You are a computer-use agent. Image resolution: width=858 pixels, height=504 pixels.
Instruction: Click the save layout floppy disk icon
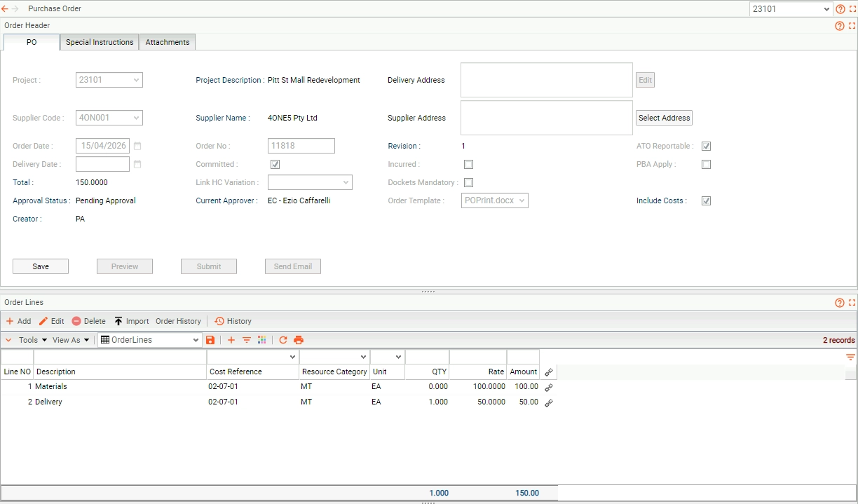pyautogui.click(x=210, y=340)
